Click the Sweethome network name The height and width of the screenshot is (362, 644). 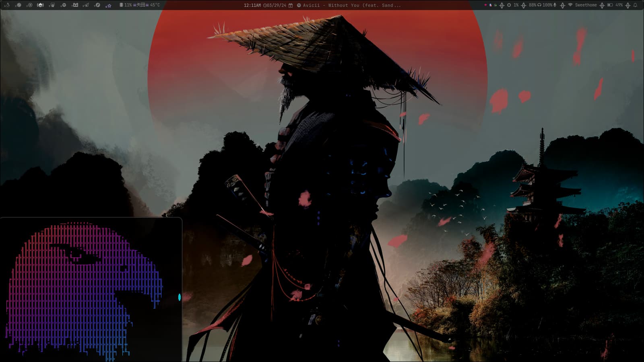point(586,5)
